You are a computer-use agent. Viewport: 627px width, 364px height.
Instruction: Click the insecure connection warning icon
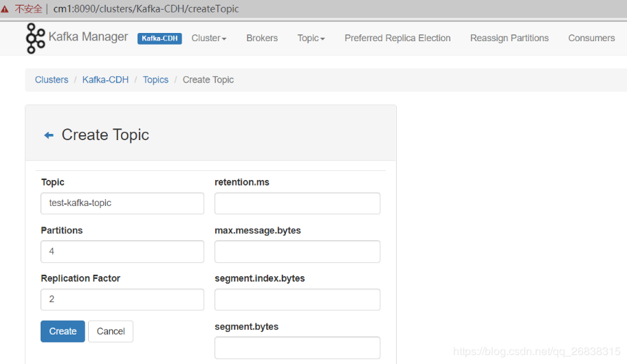(x=5, y=9)
